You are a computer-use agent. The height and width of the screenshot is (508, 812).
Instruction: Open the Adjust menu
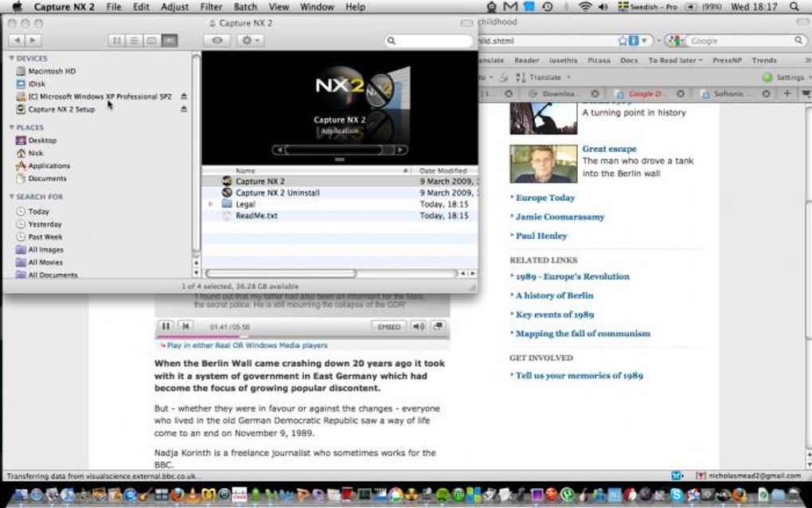tap(174, 6)
